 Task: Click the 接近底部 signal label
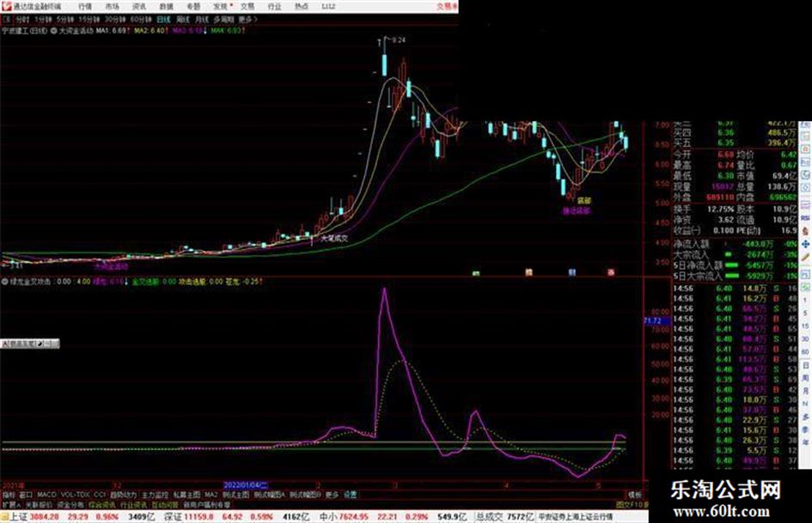577,210
